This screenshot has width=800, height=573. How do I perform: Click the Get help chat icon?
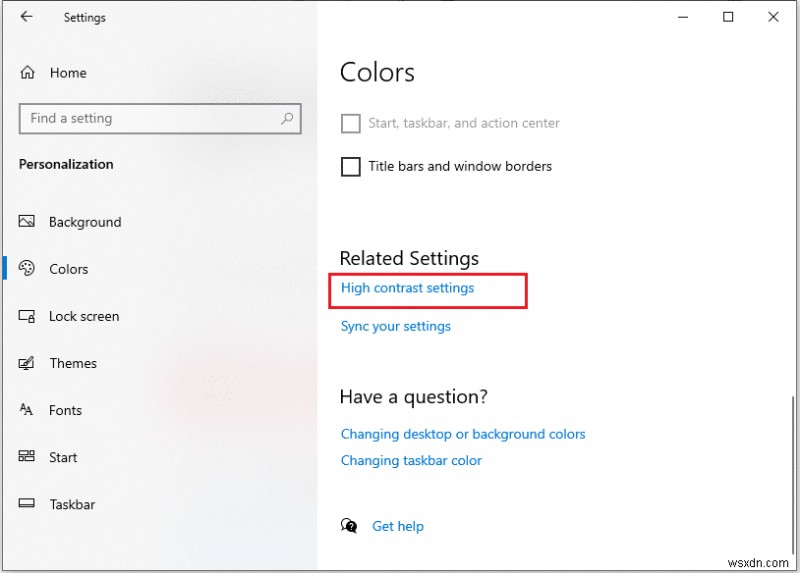349,526
